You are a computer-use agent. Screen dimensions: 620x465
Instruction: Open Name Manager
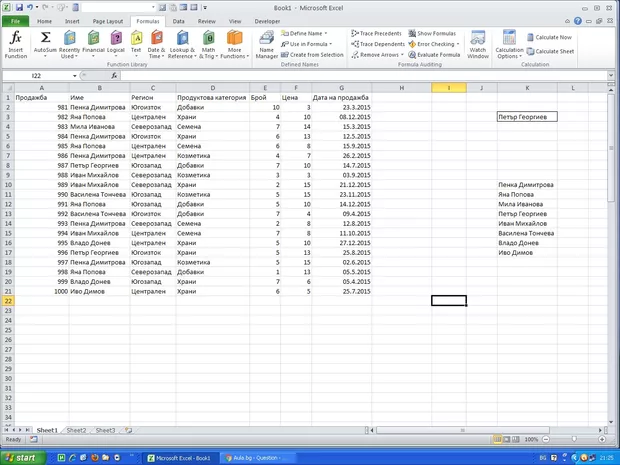coord(266,44)
